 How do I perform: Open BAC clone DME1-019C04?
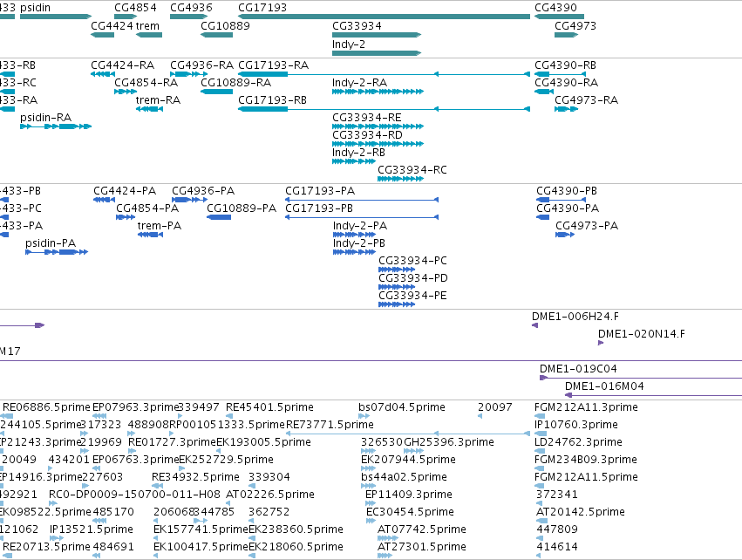coord(578,369)
